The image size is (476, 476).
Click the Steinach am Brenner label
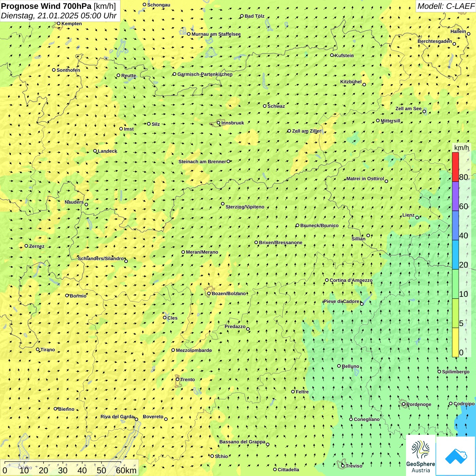[202, 161]
